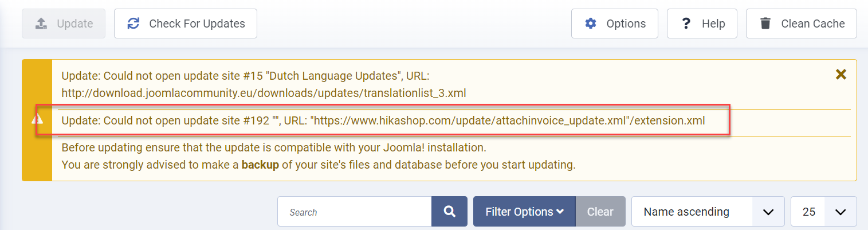The image size is (868, 230).
Task: Click the Joomla compatibility notice line
Action: point(274,148)
